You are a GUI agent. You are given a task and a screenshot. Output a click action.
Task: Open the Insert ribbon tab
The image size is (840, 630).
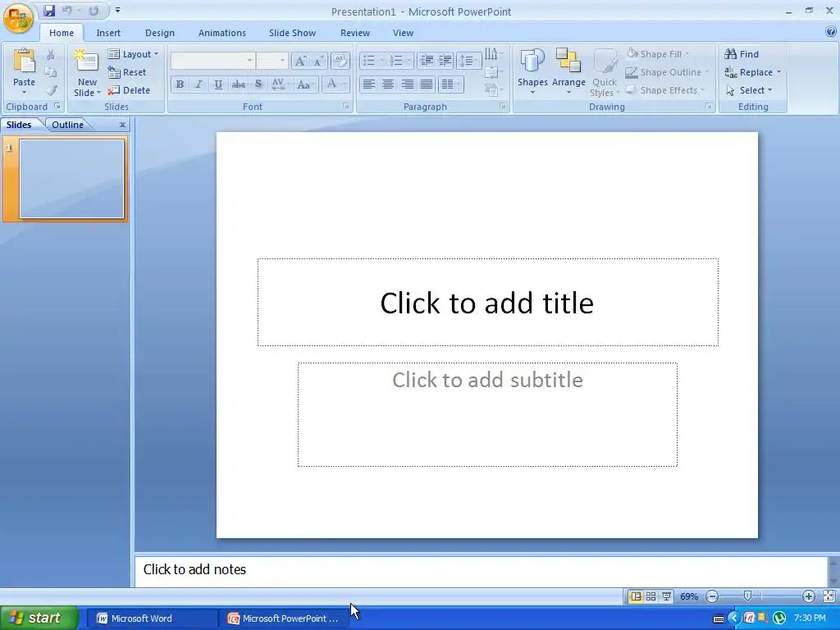[x=108, y=33]
